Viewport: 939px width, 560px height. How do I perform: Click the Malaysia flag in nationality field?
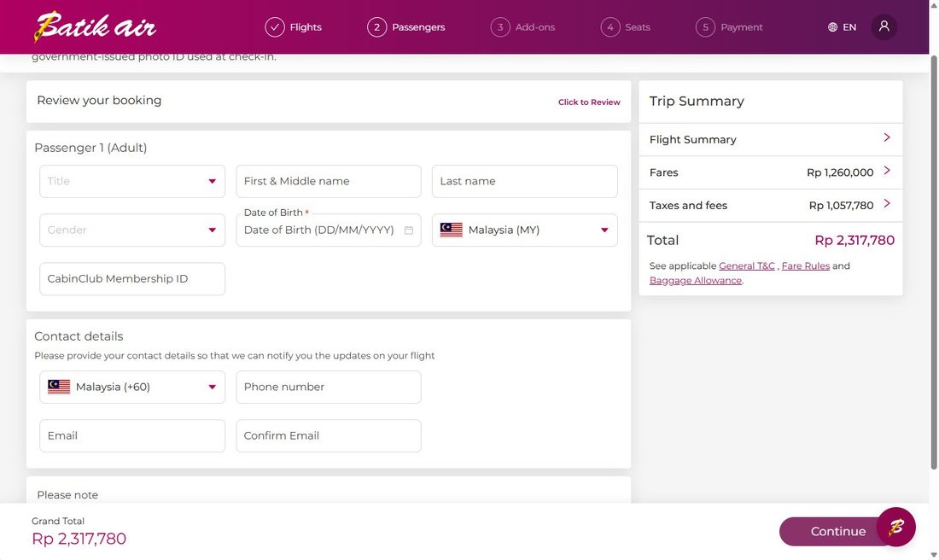pyautogui.click(x=451, y=230)
